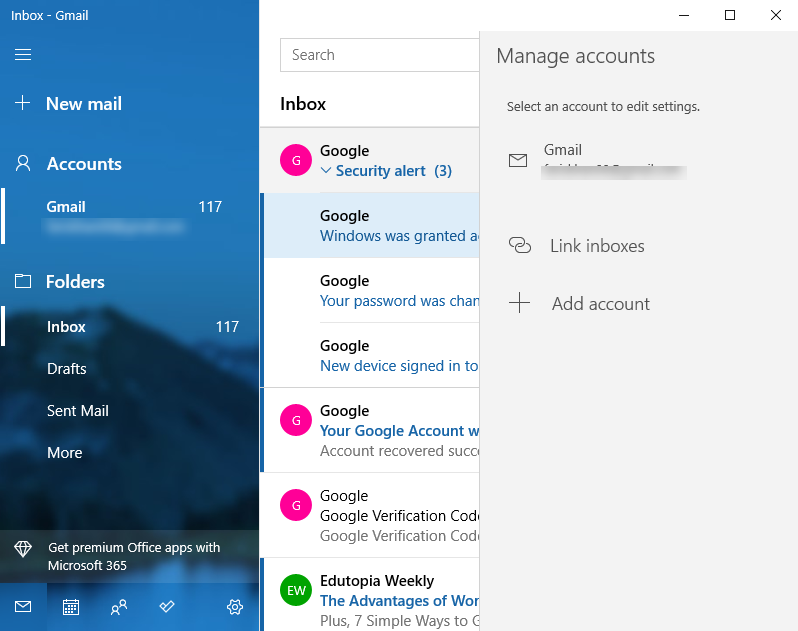Screen dimensions: 798x631
Task: Open the Google Verification Code email
Action: click(369, 515)
